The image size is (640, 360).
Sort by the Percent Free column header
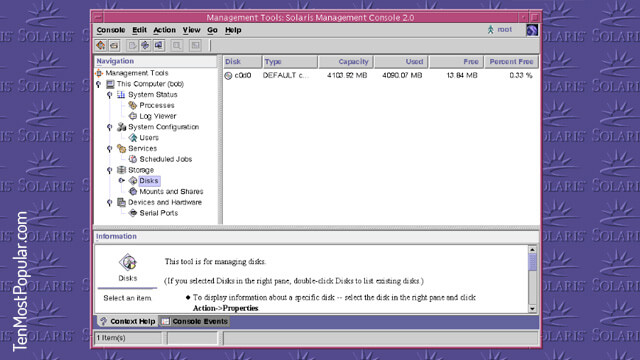click(511, 62)
